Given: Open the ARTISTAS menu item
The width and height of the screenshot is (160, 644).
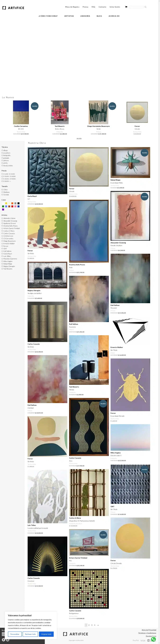Looking at the screenshot, I should 69,16.
